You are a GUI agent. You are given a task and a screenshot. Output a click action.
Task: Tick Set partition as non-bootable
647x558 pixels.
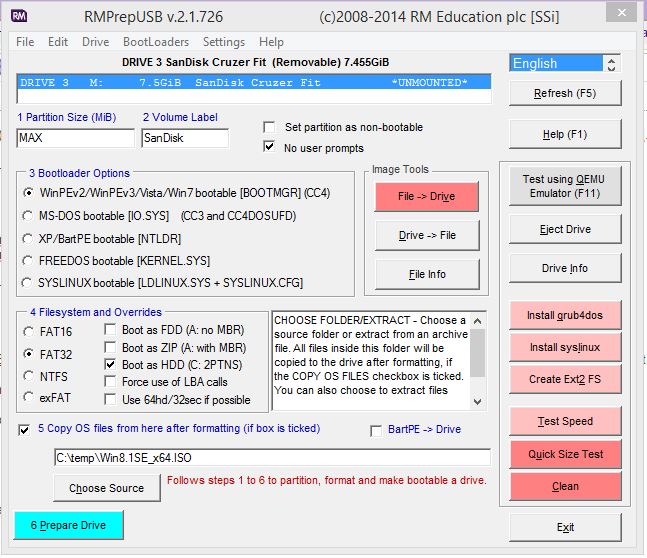269,127
